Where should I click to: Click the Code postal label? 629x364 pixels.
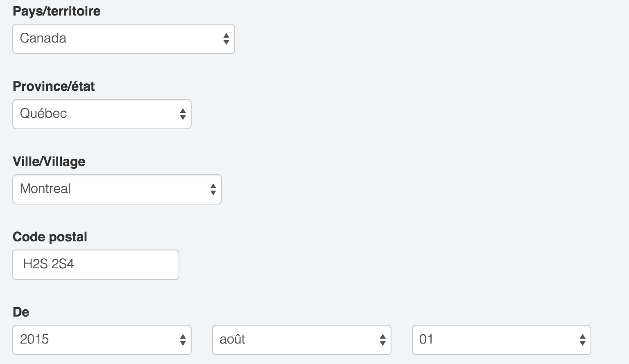pyautogui.click(x=50, y=237)
